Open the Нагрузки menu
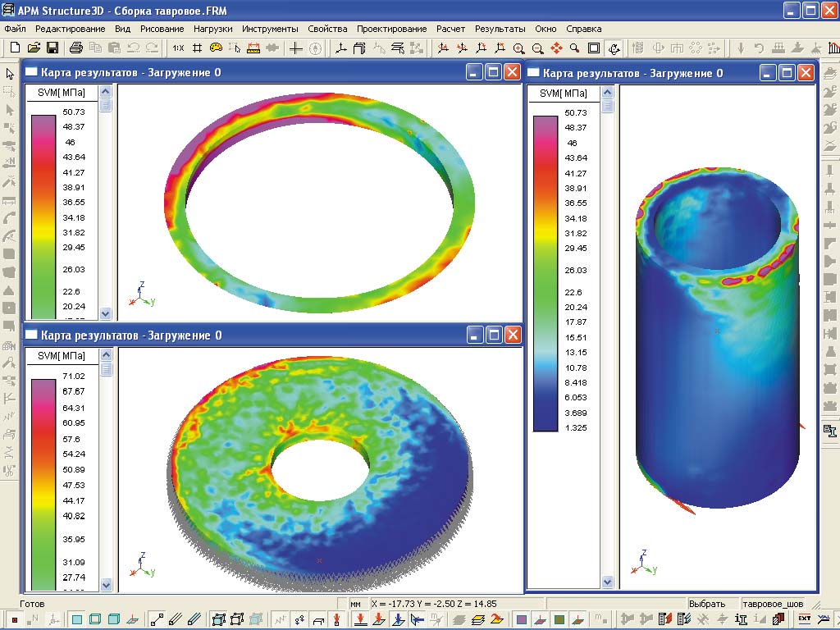This screenshot has width=840, height=630. click(213, 29)
